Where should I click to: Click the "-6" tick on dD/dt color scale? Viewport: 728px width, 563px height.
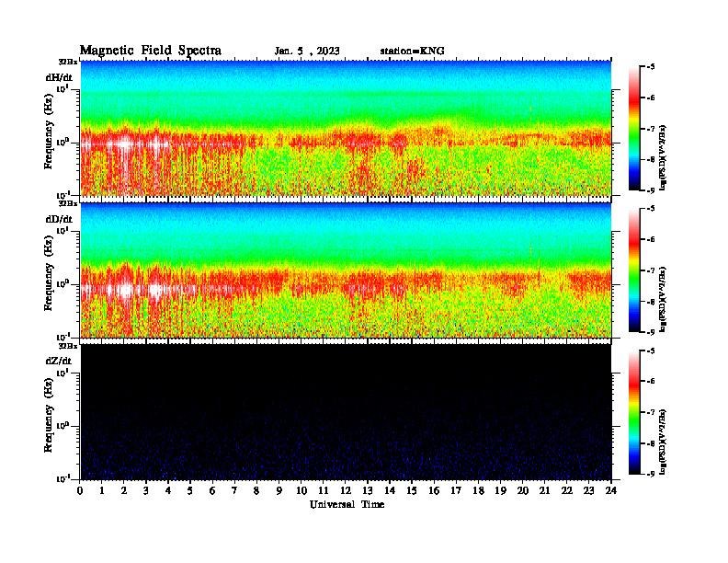[651, 240]
